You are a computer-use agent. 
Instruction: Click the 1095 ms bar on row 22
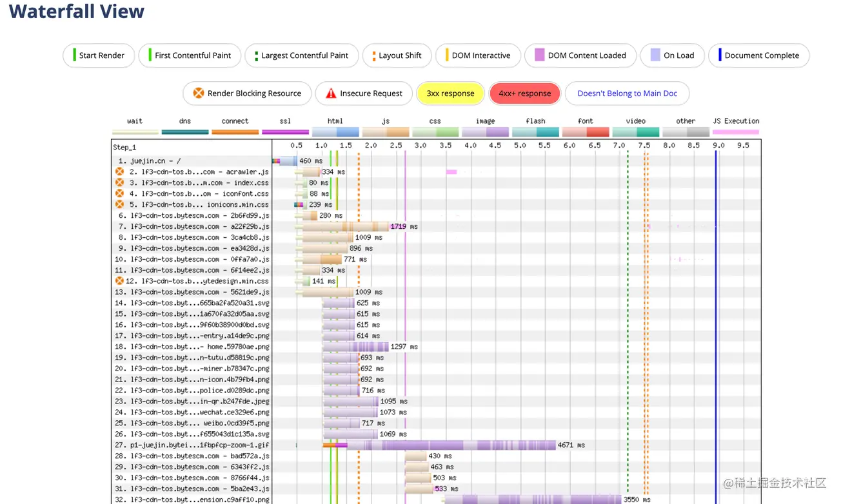(350, 402)
